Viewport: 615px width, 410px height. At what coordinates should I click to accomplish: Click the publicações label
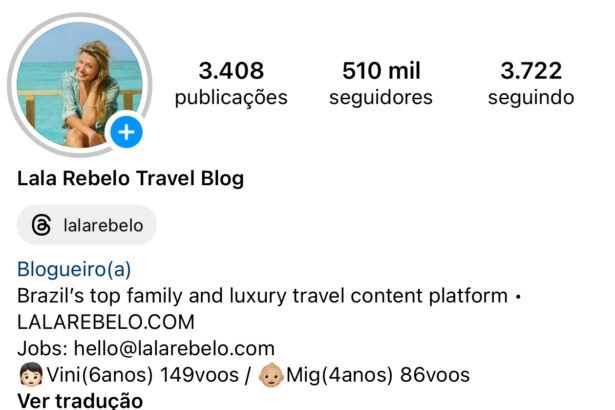click(x=231, y=97)
